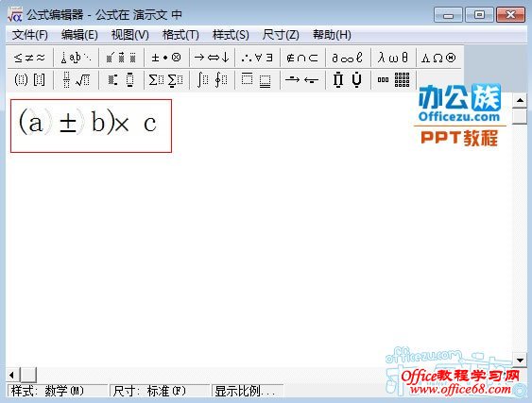Screen dimensions: 532x403
Task: Open the integral templates palette (∫)
Action: tap(212, 80)
